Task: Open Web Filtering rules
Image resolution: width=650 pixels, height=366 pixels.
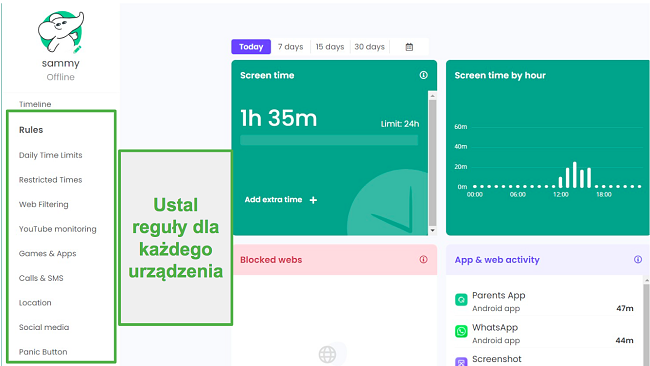Action: click(44, 204)
